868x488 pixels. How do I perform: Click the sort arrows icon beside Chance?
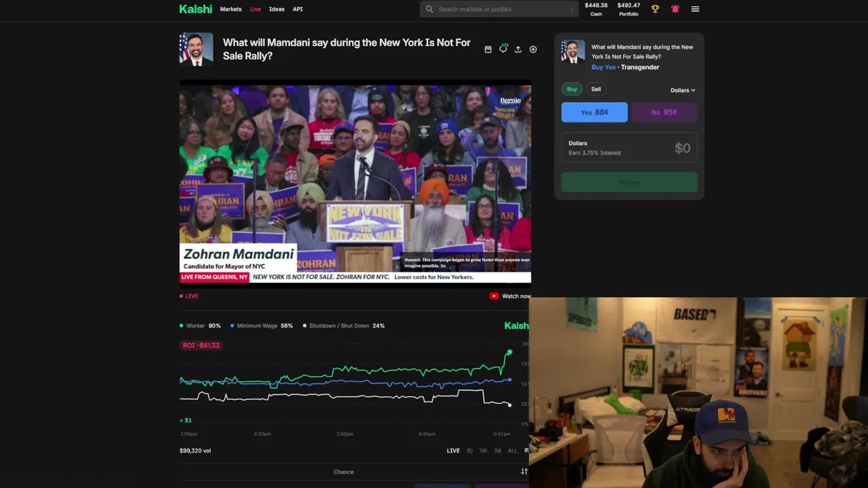coord(524,472)
